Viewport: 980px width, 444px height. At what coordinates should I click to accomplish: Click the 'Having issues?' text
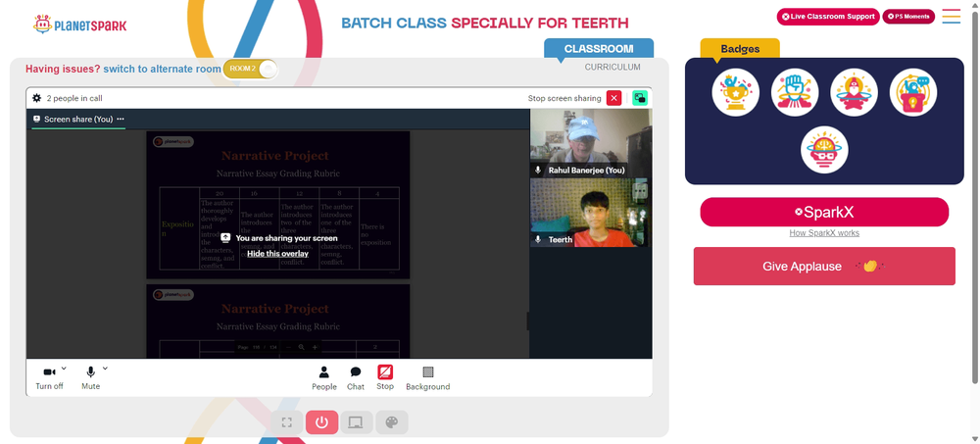[63, 69]
